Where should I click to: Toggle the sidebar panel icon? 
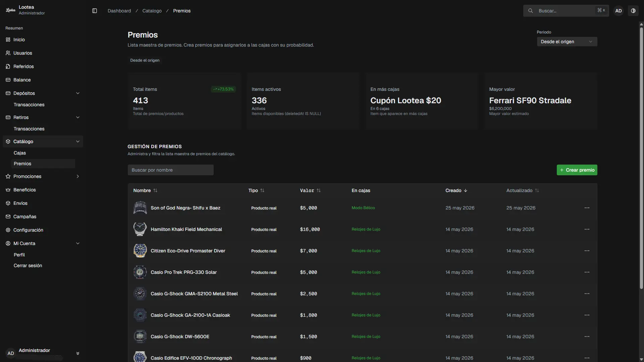point(95,11)
